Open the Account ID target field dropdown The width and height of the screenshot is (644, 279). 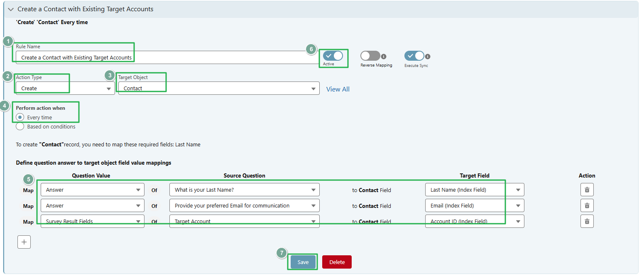click(x=518, y=221)
